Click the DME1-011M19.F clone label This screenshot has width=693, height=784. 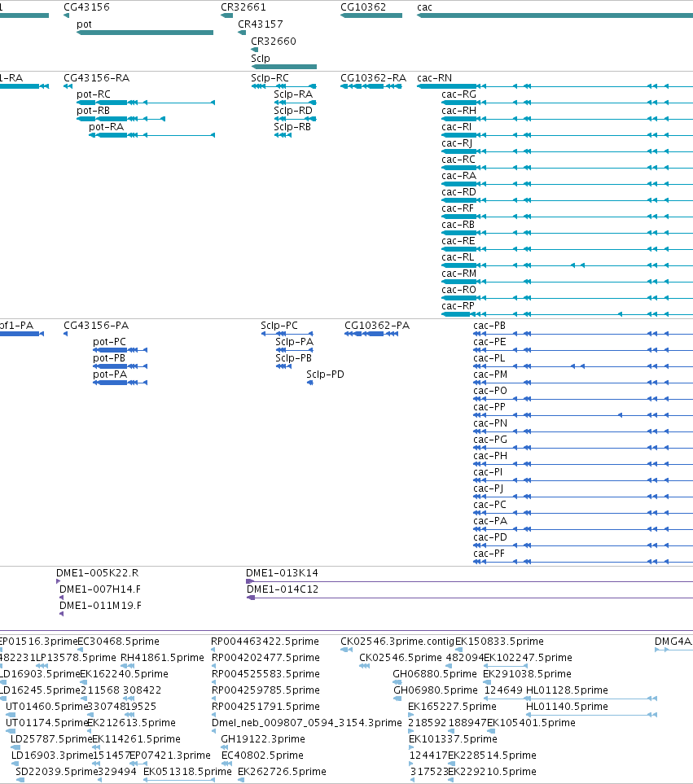100,606
